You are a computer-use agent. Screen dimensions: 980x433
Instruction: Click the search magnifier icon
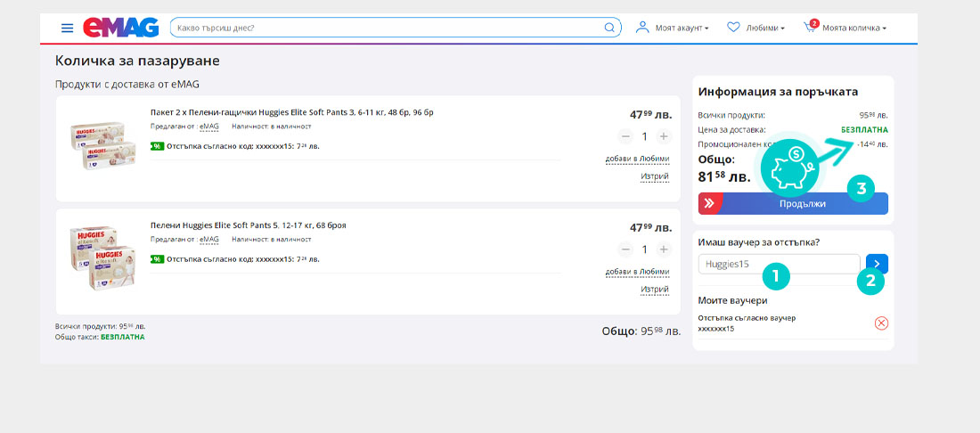click(609, 28)
